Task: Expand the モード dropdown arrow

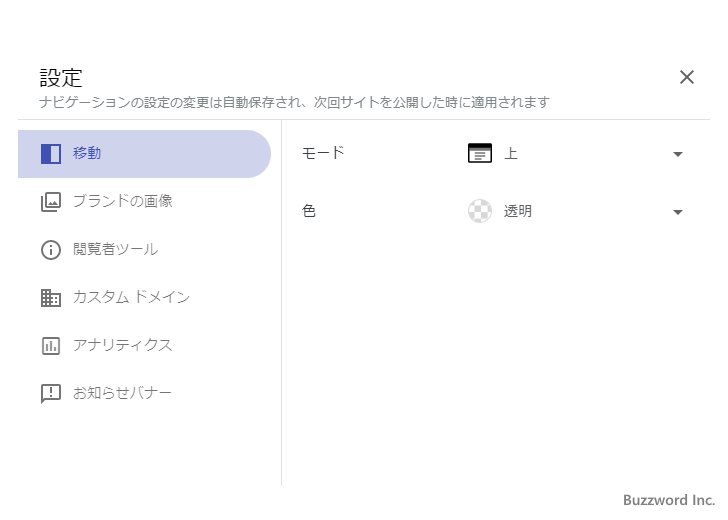Action: click(x=677, y=154)
